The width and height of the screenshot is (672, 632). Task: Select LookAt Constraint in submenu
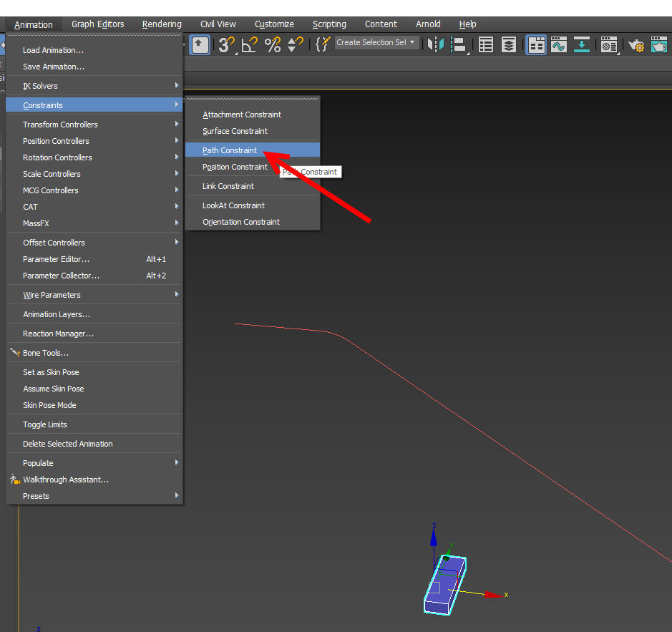(253, 205)
